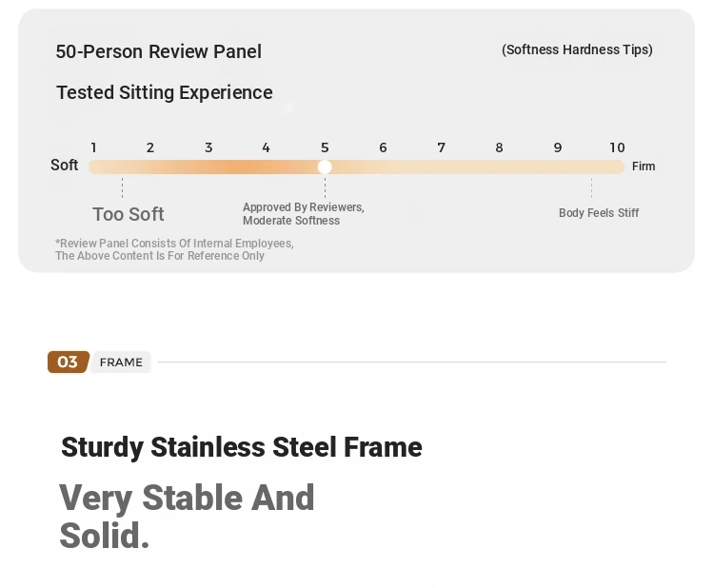Click number 8 above the slider bar
The height and width of the screenshot is (588, 714).
coord(499,147)
